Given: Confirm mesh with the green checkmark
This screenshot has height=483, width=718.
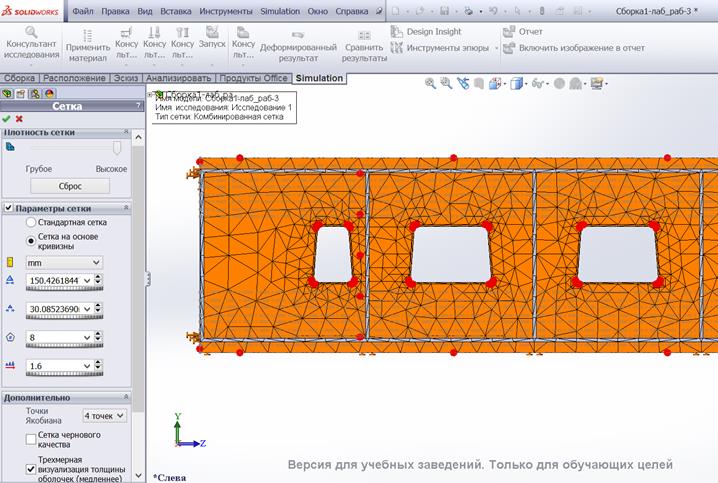Looking at the screenshot, I should tap(7, 119).
